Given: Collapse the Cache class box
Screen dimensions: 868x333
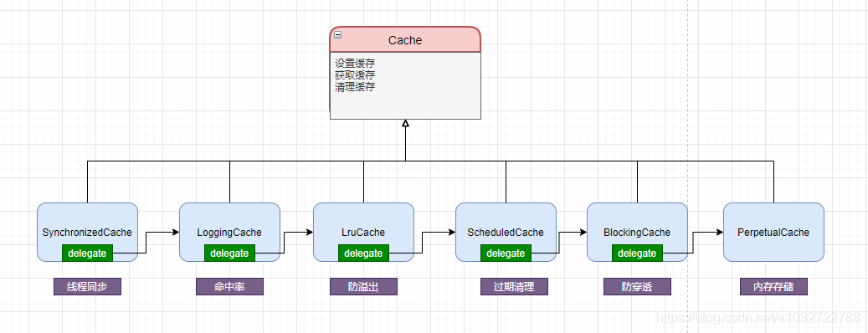Looking at the screenshot, I should coord(337,35).
